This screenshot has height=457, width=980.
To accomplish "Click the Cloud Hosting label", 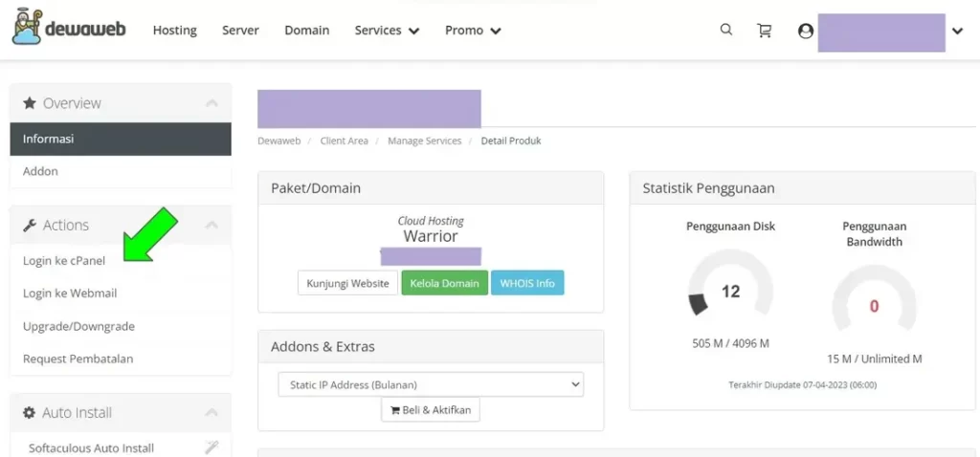I will click(431, 221).
